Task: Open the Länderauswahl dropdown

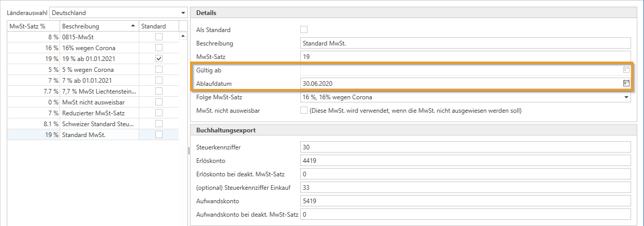Action: [183, 12]
